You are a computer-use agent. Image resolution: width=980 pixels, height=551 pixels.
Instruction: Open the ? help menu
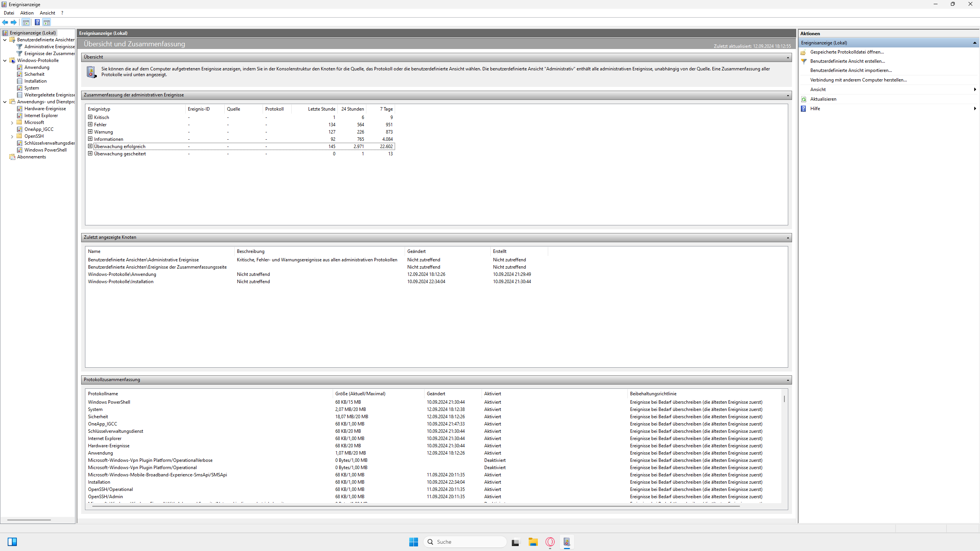point(62,13)
